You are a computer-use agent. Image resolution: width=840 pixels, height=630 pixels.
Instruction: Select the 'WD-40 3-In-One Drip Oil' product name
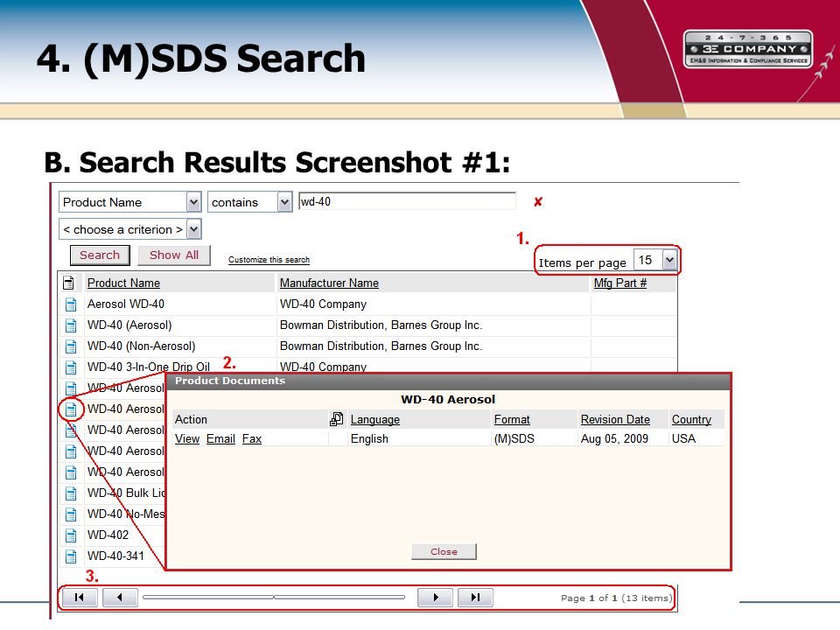point(149,367)
